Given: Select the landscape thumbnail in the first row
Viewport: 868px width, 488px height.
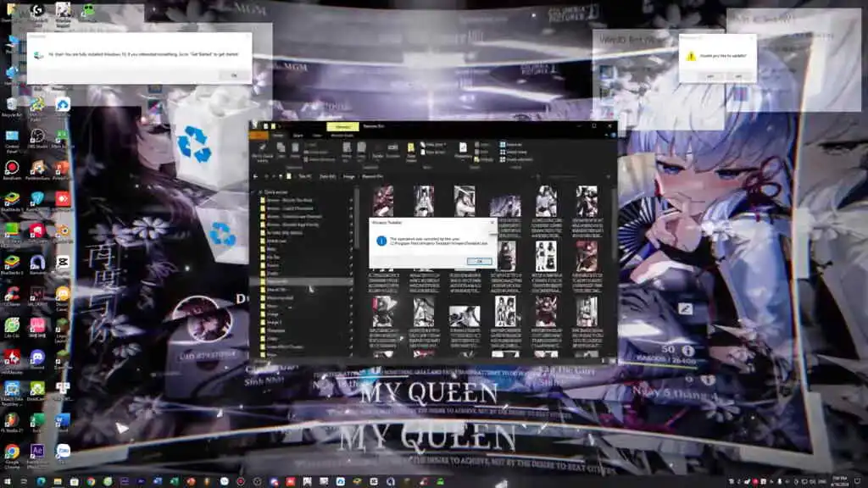Looking at the screenshot, I should (505, 207).
